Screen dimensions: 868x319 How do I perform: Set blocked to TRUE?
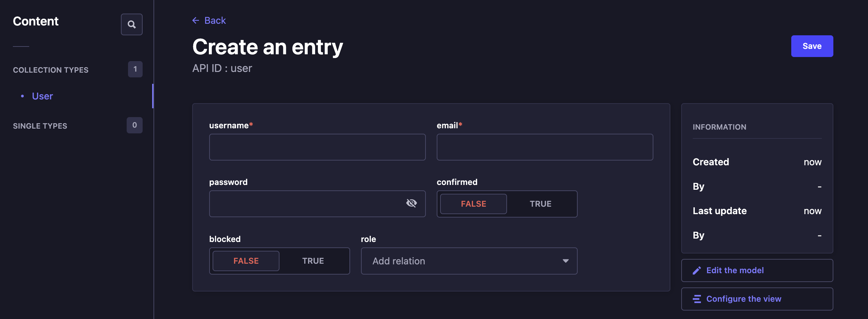(313, 261)
